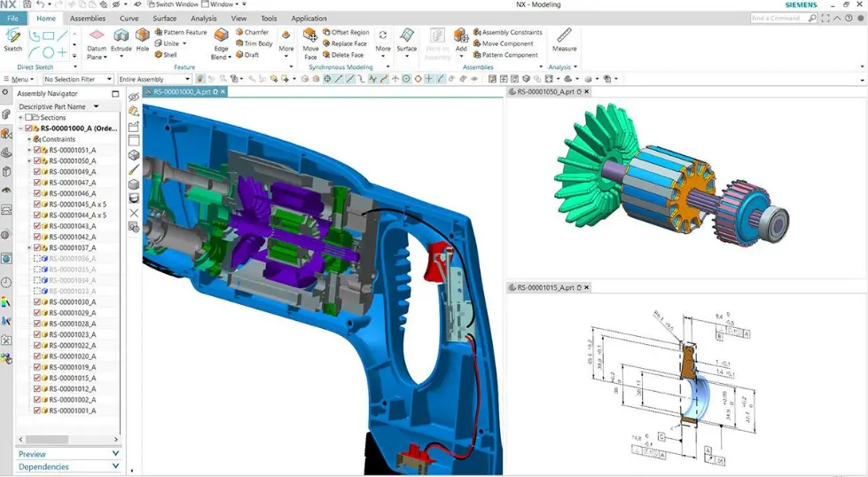Uncheck RS-00001001_A component

(37, 411)
